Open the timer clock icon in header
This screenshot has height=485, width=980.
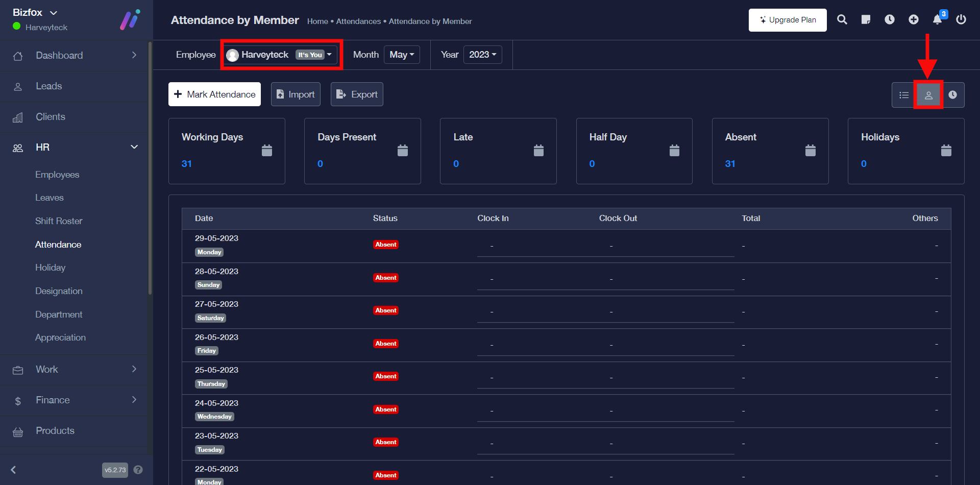pyautogui.click(x=890, y=20)
